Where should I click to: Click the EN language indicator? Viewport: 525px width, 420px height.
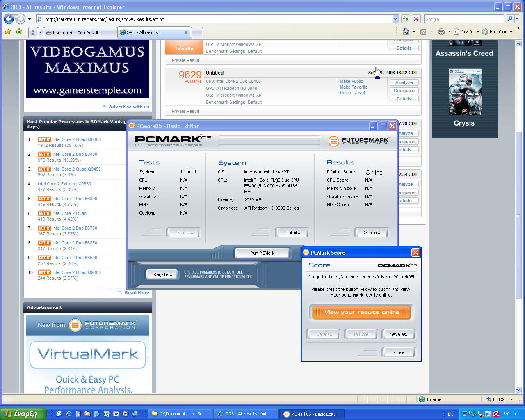[x=450, y=414]
